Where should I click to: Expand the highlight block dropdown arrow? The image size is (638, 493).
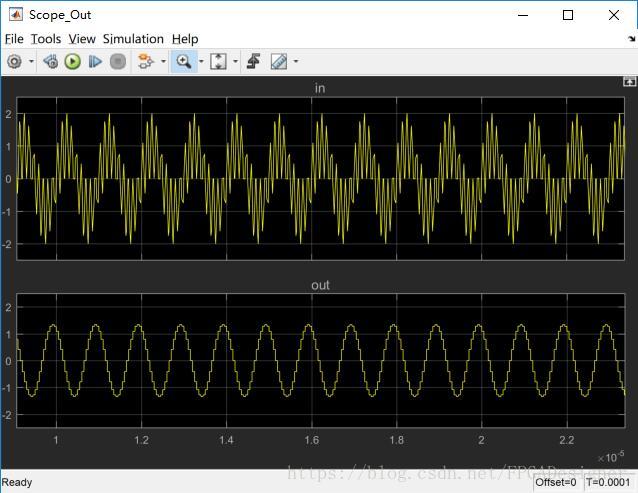164,61
